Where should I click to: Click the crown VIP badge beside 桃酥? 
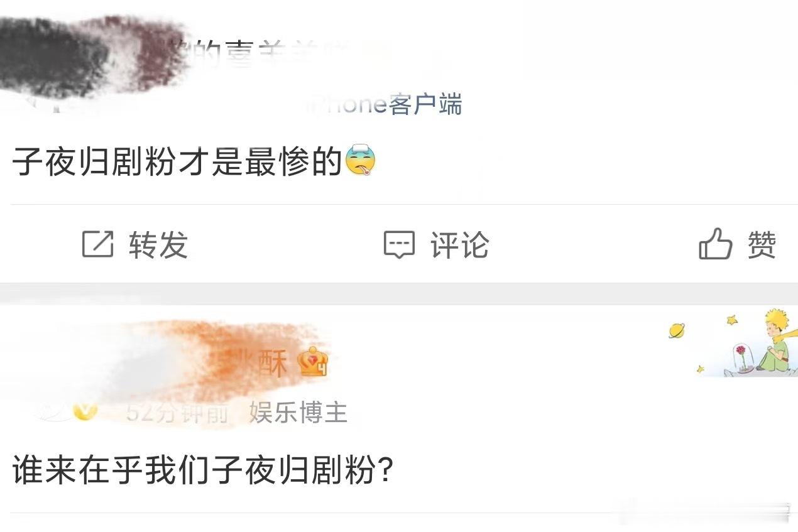click(x=314, y=361)
